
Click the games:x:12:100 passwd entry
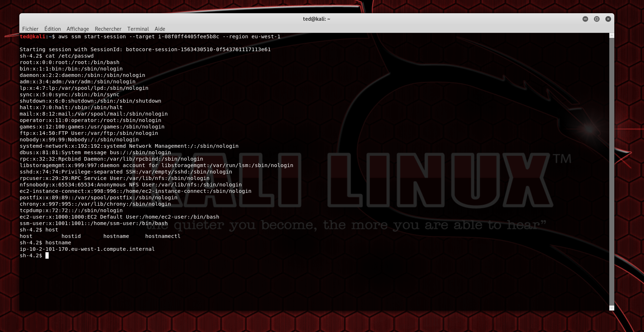coord(92,127)
